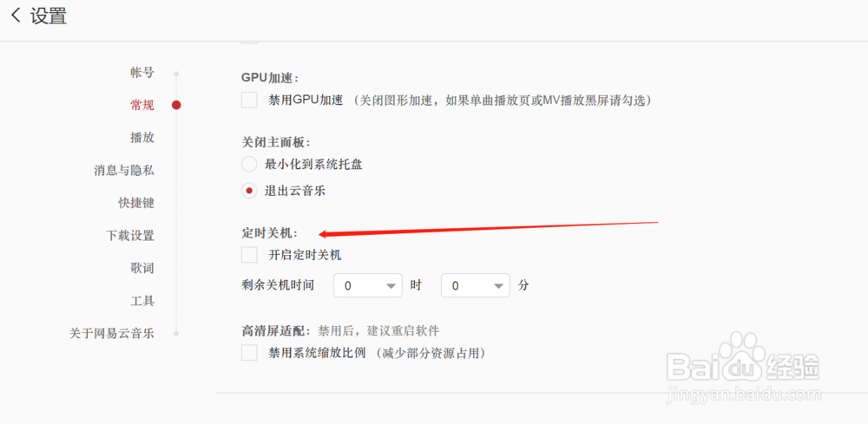Image resolution: width=868 pixels, height=424 pixels.
Task: Go back using the arrow beside 设置
Action: [x=16, y=16]
